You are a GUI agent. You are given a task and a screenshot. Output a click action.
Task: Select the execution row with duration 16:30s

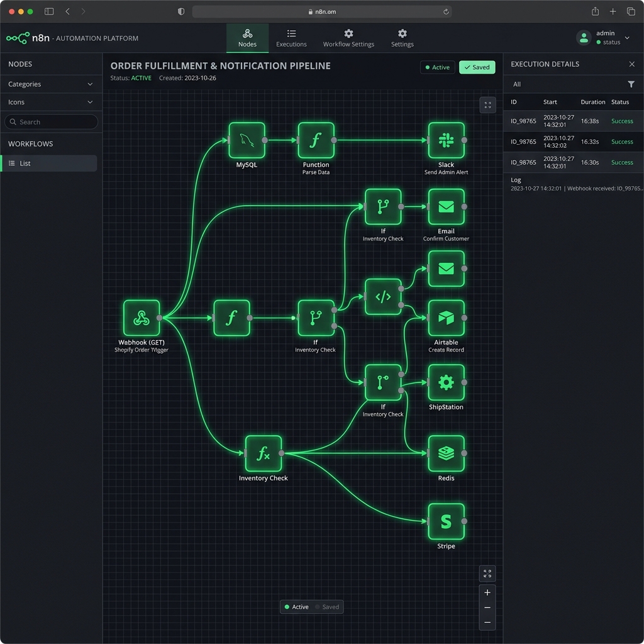[x=574, y=162]
